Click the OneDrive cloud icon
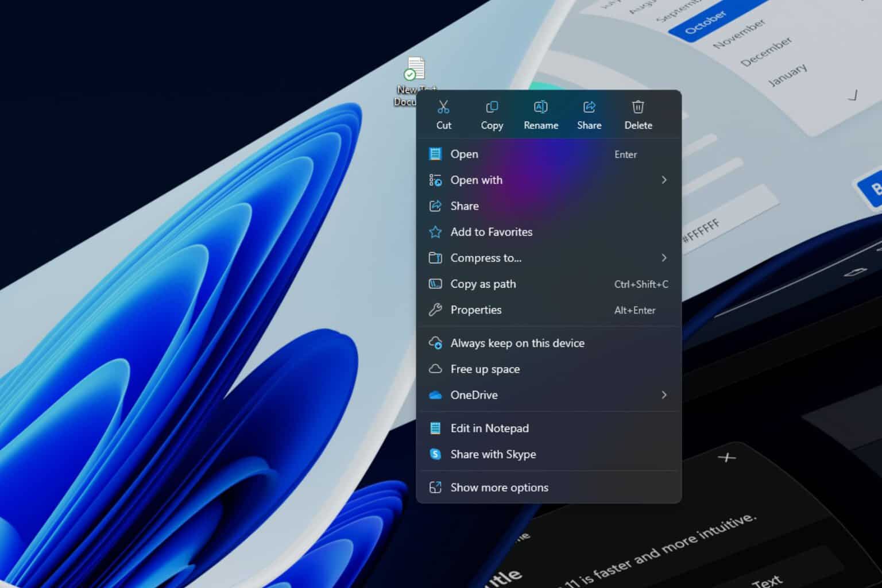Screen dimensions: 882x588 tap(435, 395)
